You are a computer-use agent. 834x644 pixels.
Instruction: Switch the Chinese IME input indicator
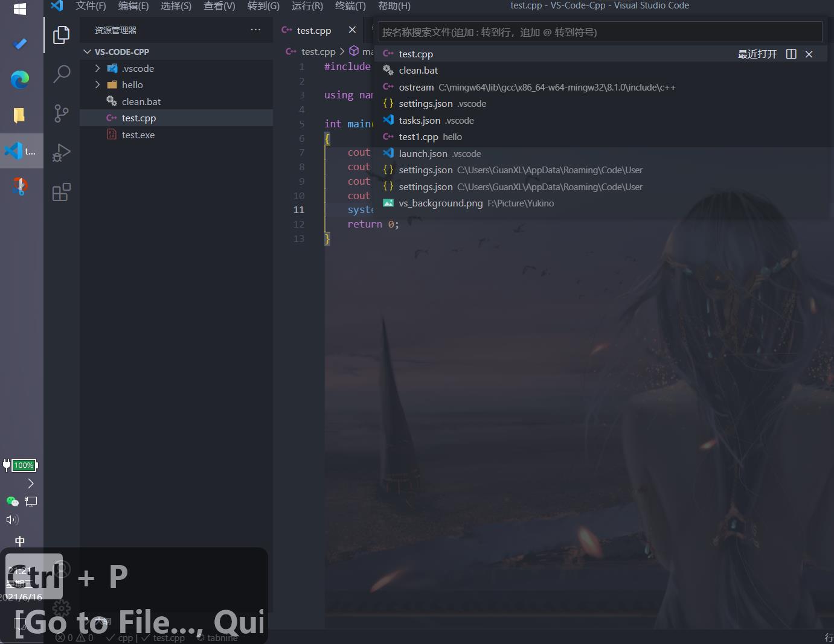[x=19, y=541]
